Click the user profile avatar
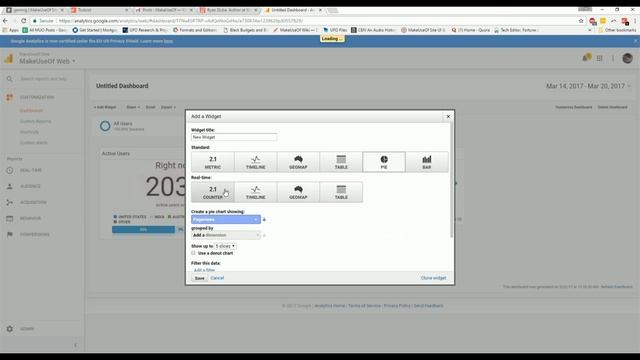 tap(627, 58)
